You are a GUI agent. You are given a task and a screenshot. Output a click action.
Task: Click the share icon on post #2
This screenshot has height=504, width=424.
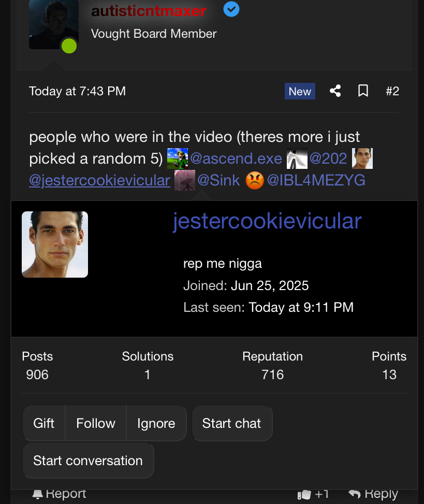click(x=335, y=91)
